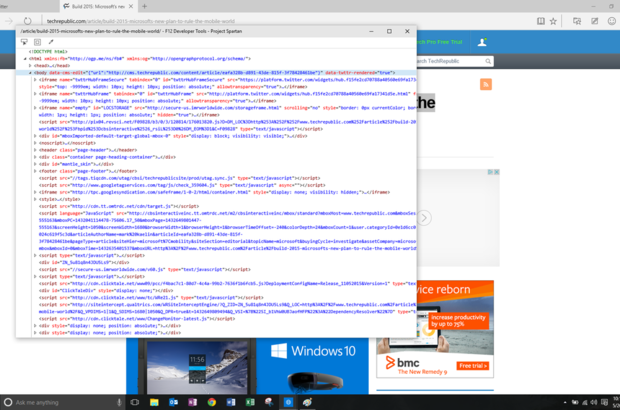Expand the page-heading-container div node
Viewport: 620px width, 410px height.
[35, 157]
